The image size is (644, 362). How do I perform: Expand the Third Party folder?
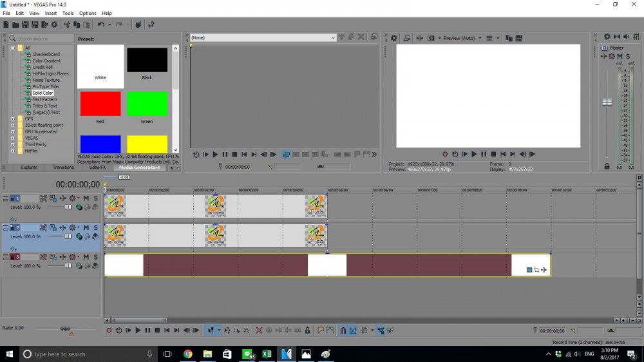point(13,145)
